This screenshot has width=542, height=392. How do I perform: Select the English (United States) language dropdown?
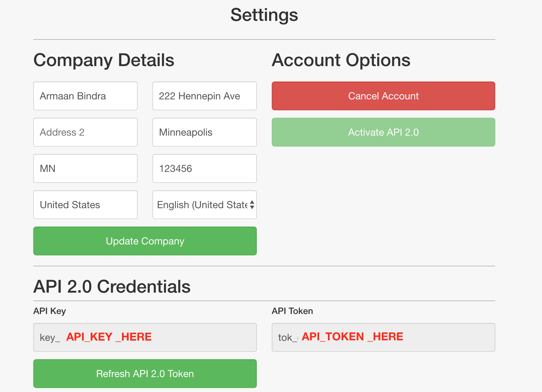point(205,205)
